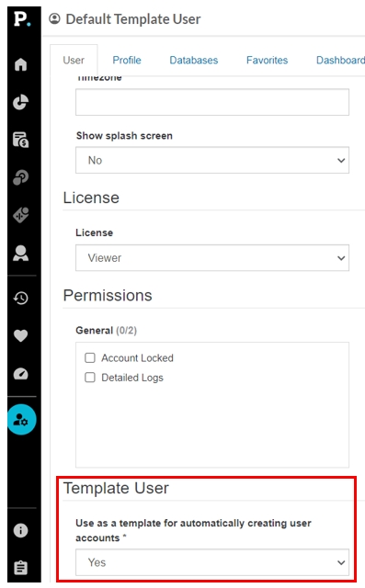The image size is (365, 588).
Task: Click the Timezone input field
Action: [212, 102]
